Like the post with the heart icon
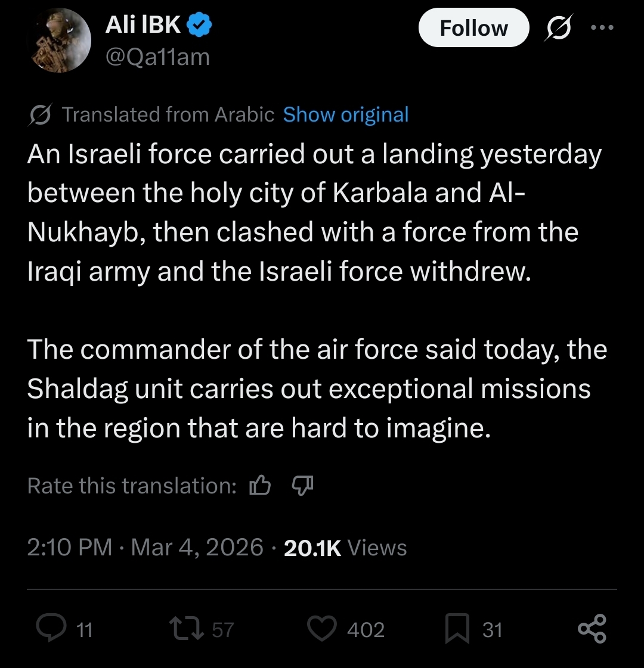 (322, 629)
